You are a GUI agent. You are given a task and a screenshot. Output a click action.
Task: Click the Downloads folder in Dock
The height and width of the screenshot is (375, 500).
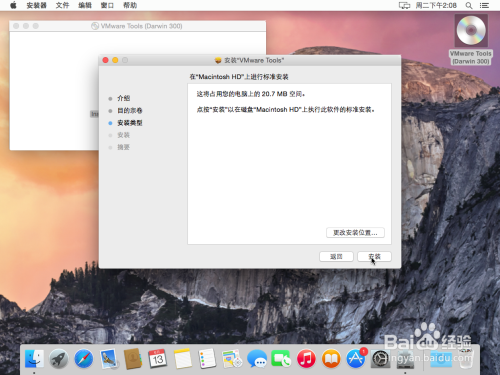click(x=441, y=359)
